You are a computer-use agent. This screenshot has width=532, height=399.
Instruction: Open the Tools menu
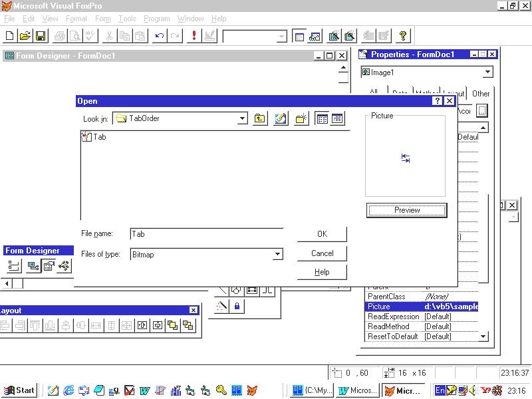pos(127,19)
